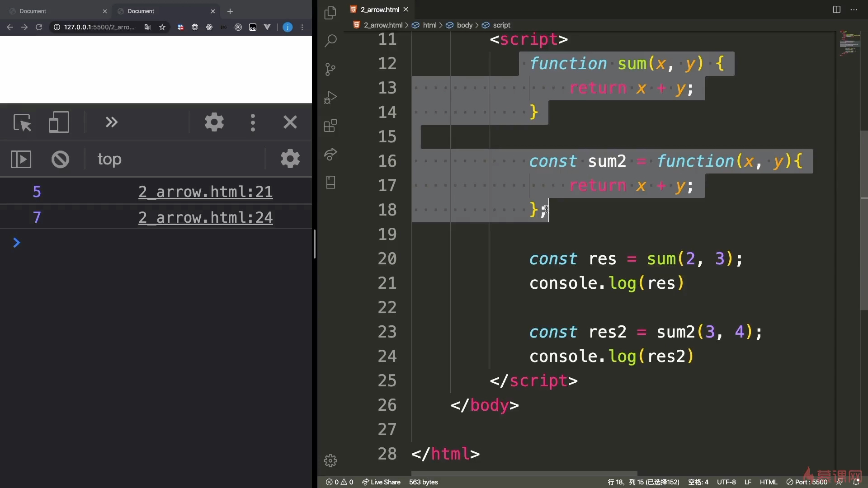Click Port : 5500 Live Server status

point(807,482)
